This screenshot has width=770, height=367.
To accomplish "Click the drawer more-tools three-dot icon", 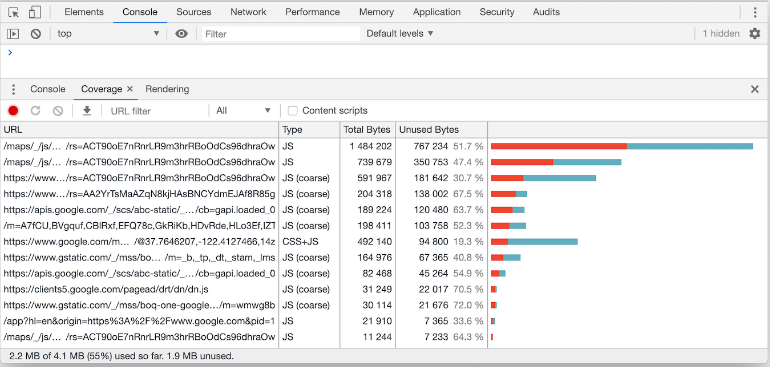I will click(13, 89).
